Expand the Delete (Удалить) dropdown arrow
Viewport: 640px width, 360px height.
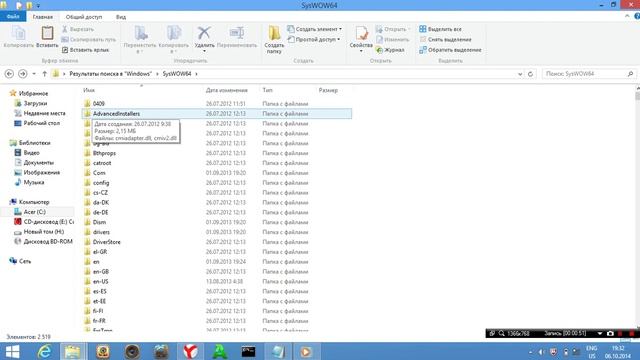pos(204,51)
